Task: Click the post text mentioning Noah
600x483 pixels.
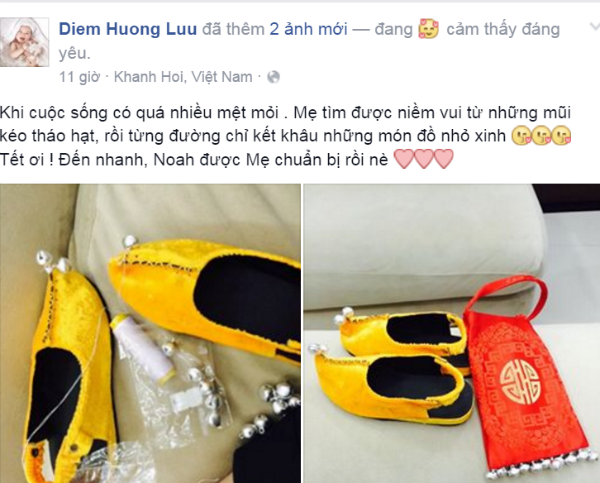Action: click(194, 159)
